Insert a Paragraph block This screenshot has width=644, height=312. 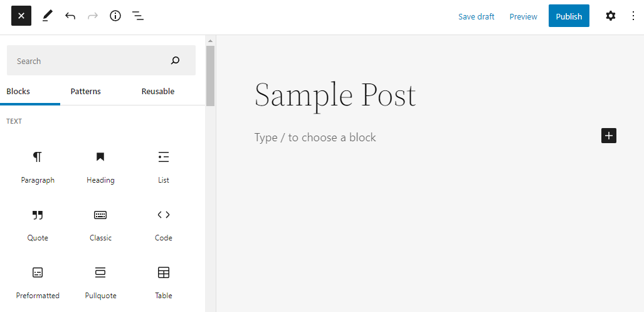pyautogui.click(x=38, y=166)
